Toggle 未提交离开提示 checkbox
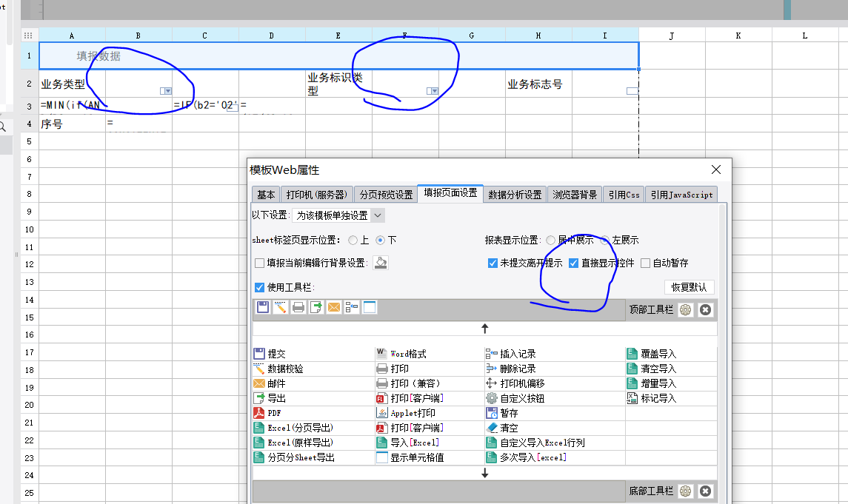This screenshot has width=848, height=504. [493, 263]
